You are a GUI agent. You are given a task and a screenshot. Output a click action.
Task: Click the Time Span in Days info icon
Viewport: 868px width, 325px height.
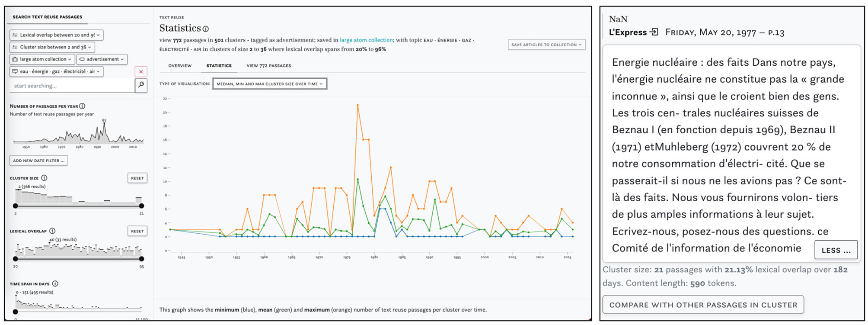(55, 284)
